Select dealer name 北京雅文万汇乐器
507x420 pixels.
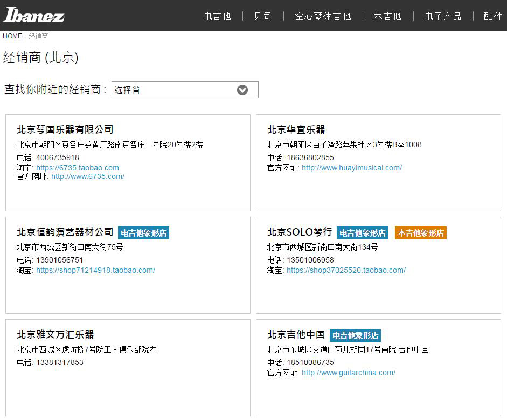55,334
